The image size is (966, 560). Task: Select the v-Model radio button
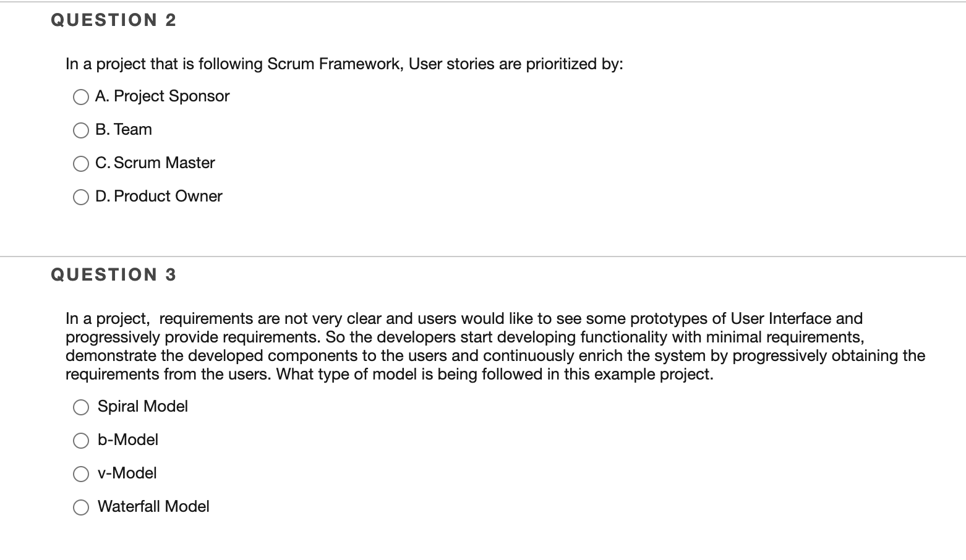(x=80, y=473)
